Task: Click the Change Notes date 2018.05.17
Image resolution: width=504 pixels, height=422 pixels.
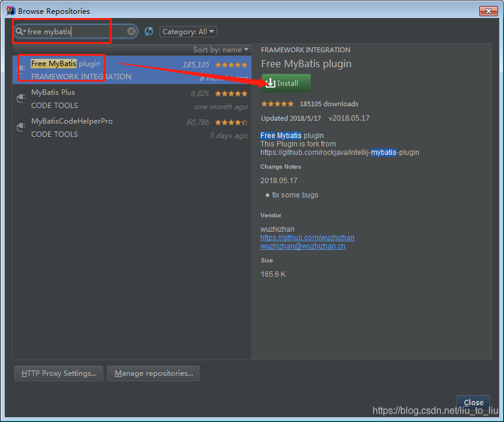Action: coord(278,181)
